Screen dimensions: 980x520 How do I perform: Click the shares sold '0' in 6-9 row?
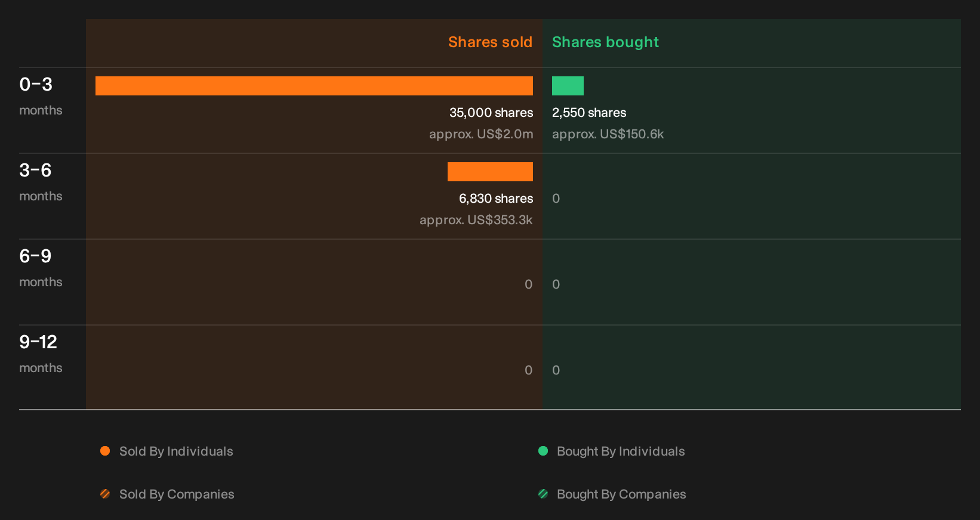pos(529,284)
